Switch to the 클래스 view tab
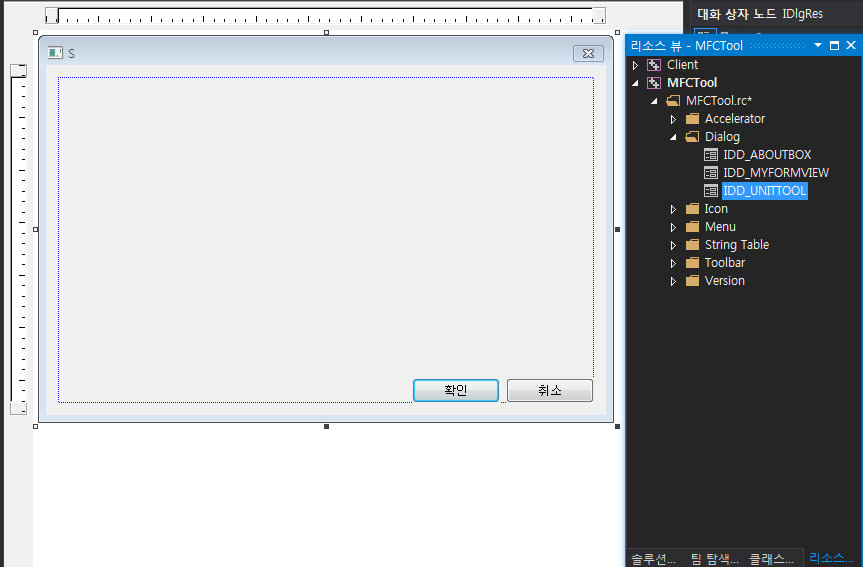The width and height of the screenshot is (863, 567). tap(772, 559)
